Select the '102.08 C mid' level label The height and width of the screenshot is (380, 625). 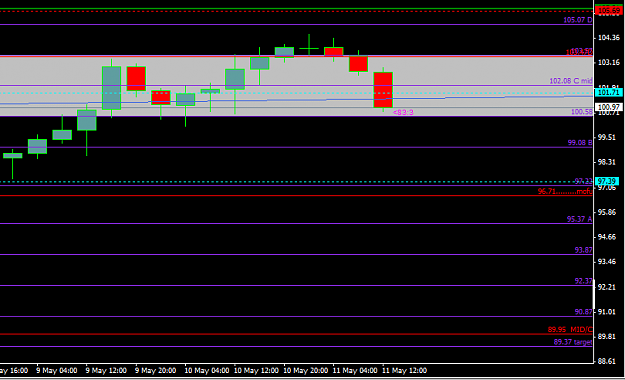[x=571, y=81]
